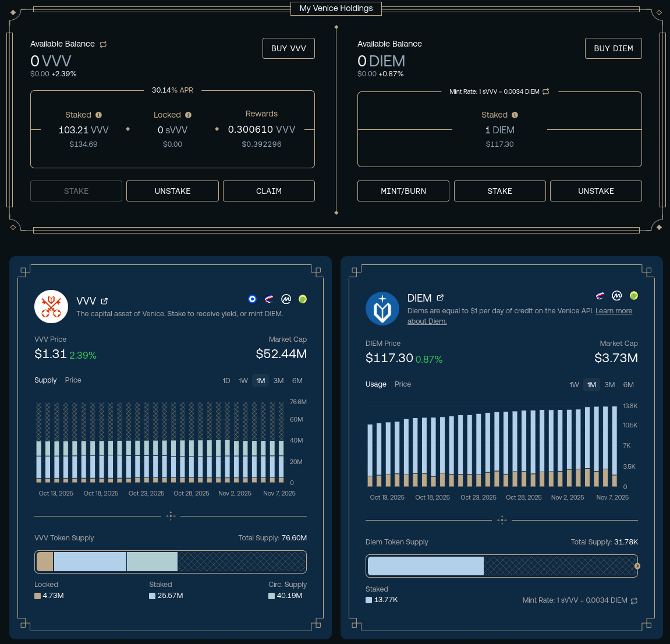Select the 6M timeframe on the VVV chart
The width and height of the screenshot is (670, 644).
(x=297, y=380)
